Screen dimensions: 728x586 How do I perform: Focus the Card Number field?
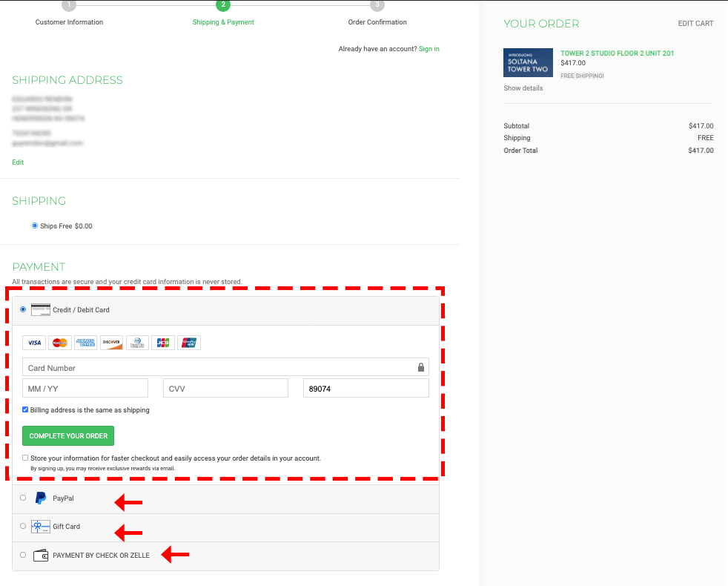coord(225,368)
